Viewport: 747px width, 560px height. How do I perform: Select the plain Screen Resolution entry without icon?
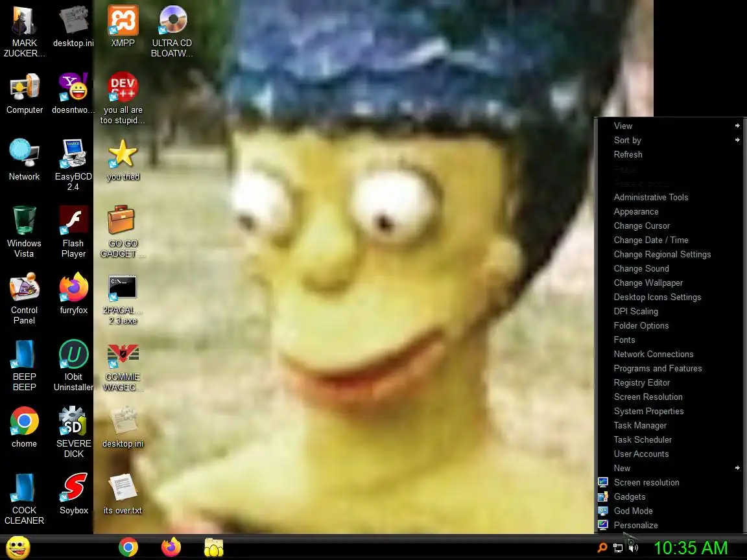coord(670,397)
